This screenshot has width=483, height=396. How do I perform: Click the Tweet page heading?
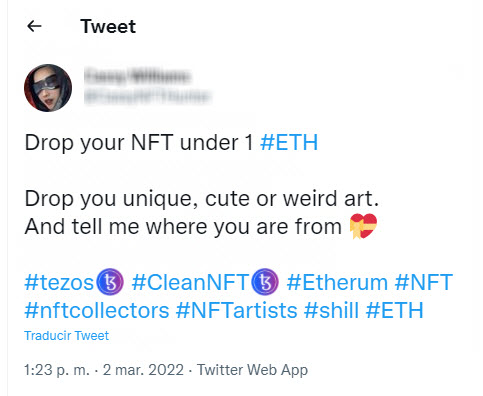pyautogui.click(x=108, y=26)
